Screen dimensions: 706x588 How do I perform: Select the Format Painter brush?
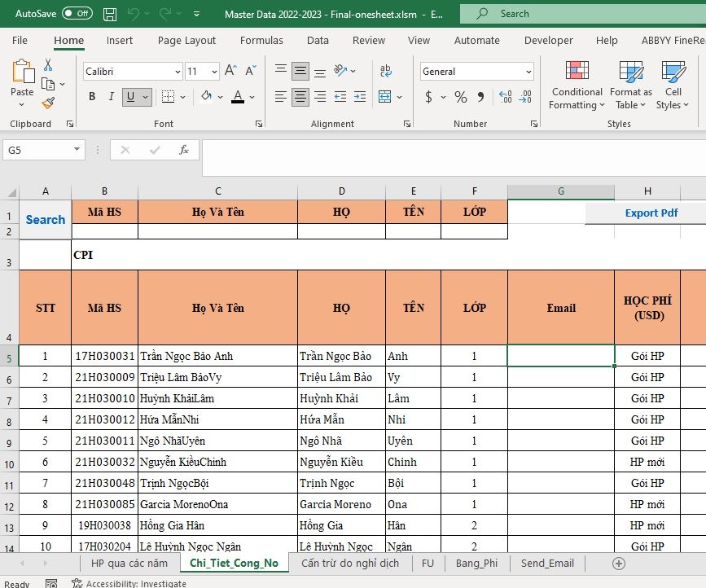coord(48,103)
